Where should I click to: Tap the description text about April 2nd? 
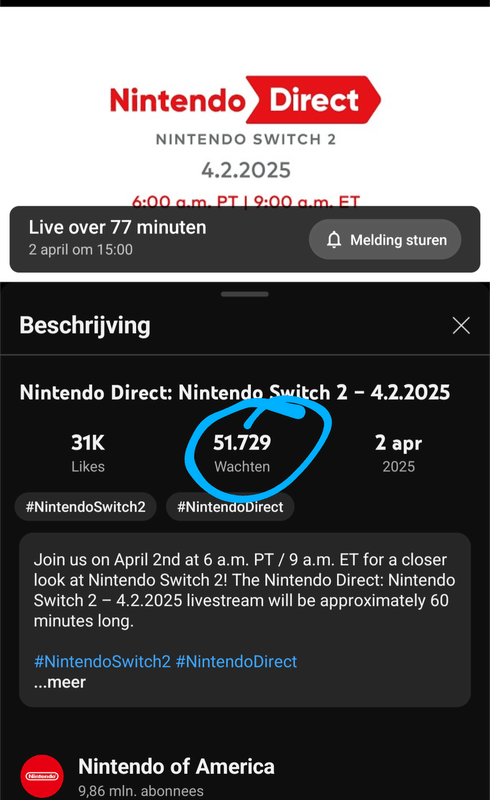(244, 590)
